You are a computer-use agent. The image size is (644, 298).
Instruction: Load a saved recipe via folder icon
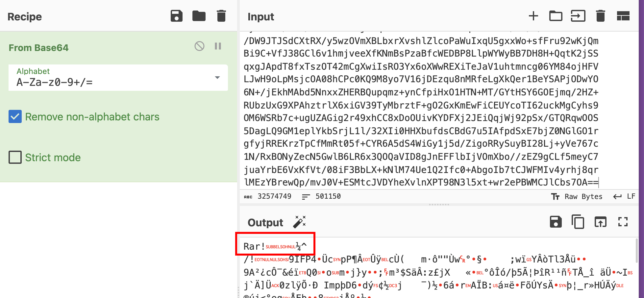199,16
